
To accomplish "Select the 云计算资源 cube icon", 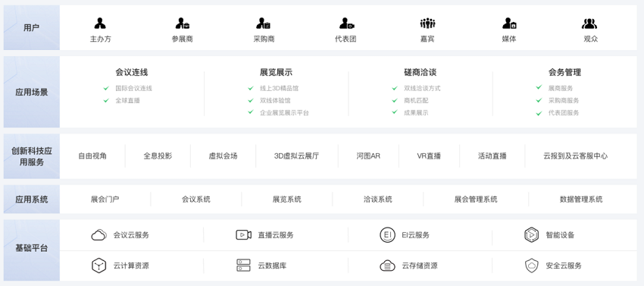I will pyautogui.click(x=99, y=266).
